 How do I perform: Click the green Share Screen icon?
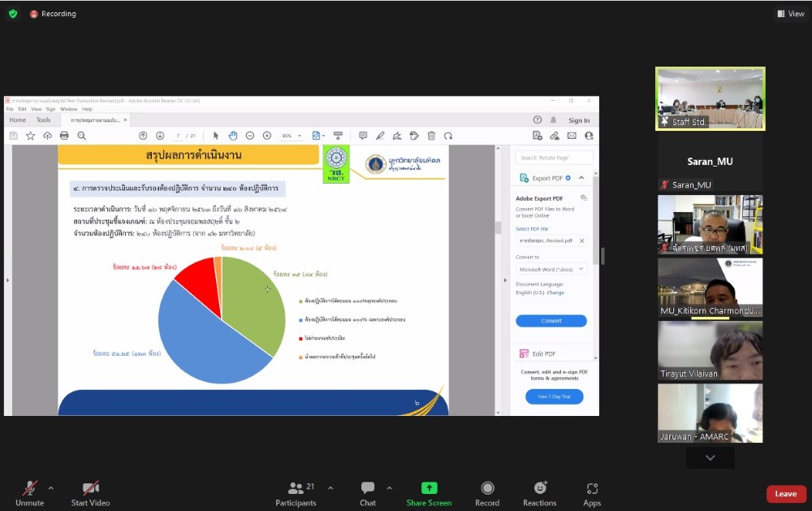point(429,488)
